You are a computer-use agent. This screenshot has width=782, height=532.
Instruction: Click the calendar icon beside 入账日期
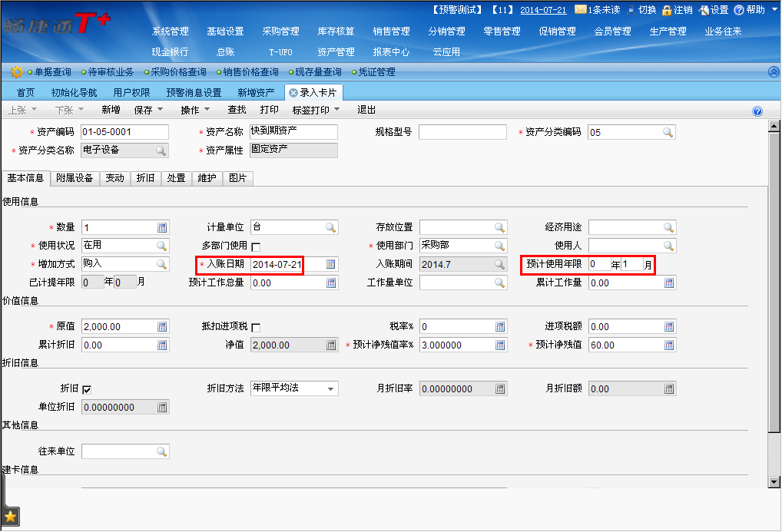(x=330, y=264)
